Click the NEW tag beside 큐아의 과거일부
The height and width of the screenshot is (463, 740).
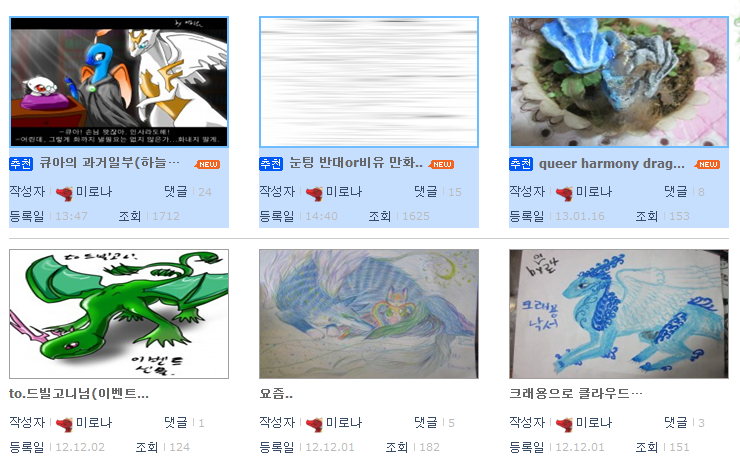coord(207,164)
